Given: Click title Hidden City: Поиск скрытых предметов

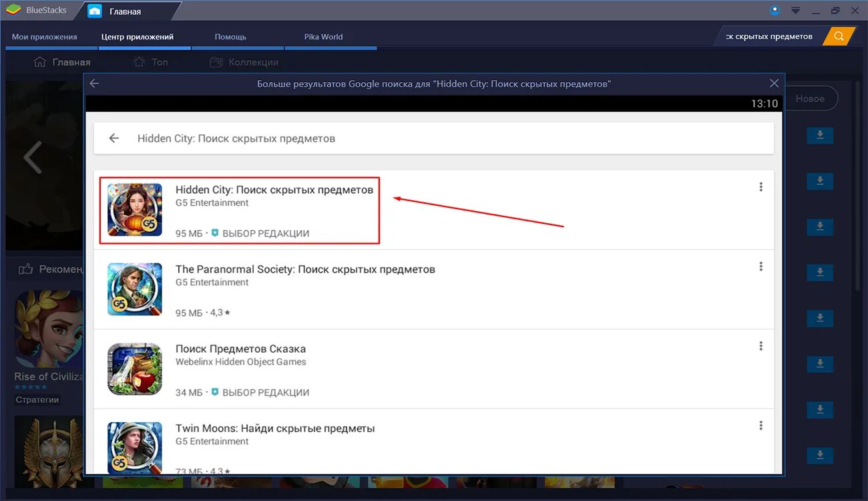Looking at the screenshot, I should point(274,190).
